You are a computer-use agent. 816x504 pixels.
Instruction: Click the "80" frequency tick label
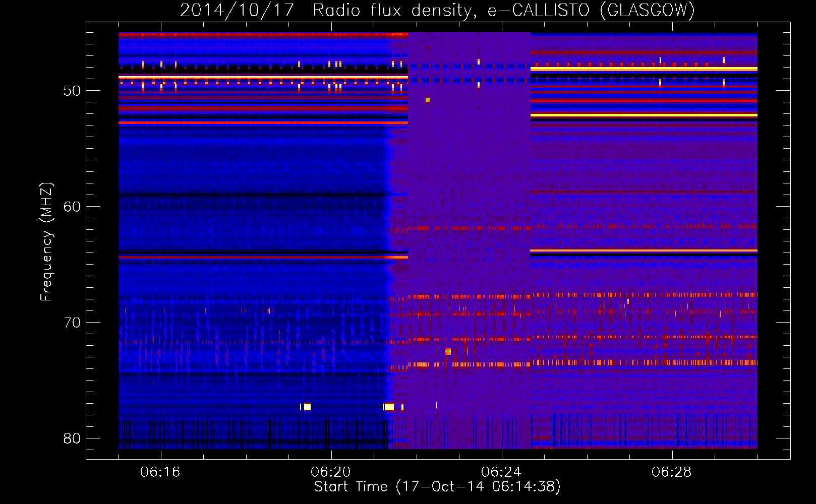72,438
